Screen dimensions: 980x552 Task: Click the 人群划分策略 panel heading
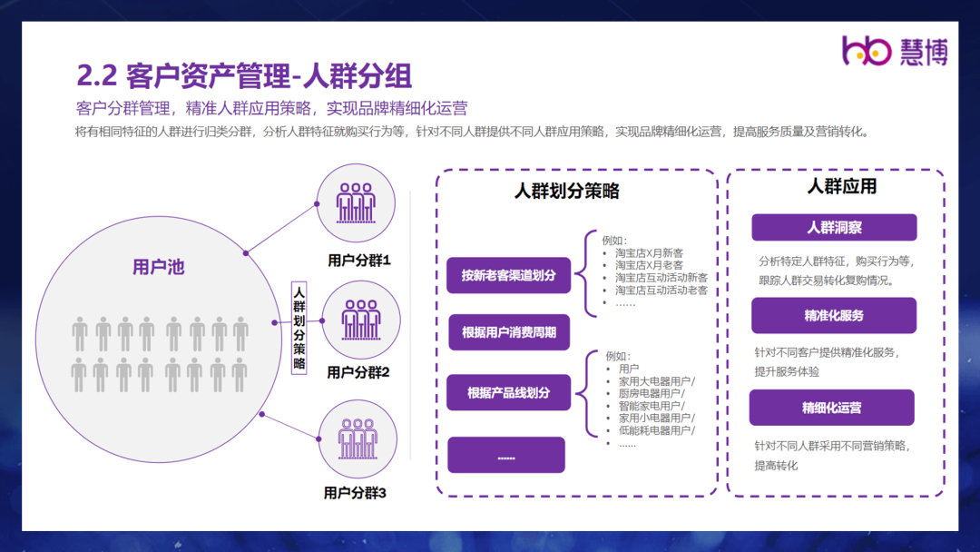tap(566, 191)
